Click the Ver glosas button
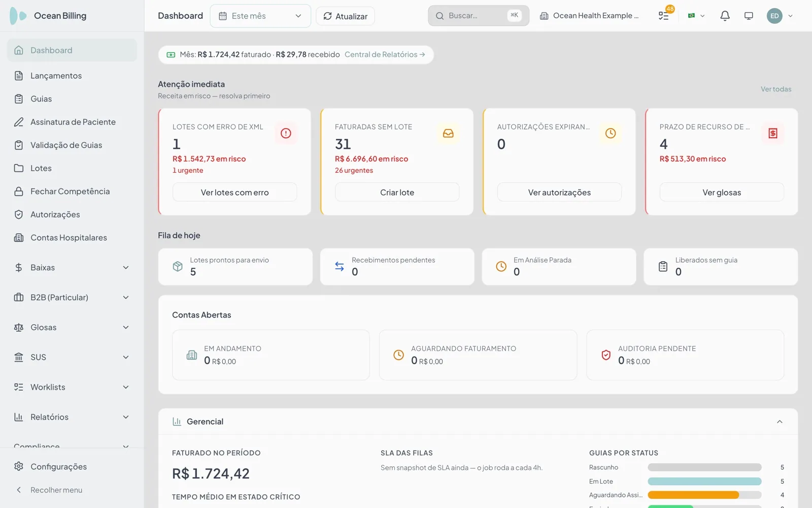Screen dimensions: 812x508 pyautogui.click(x=722, y=192)
